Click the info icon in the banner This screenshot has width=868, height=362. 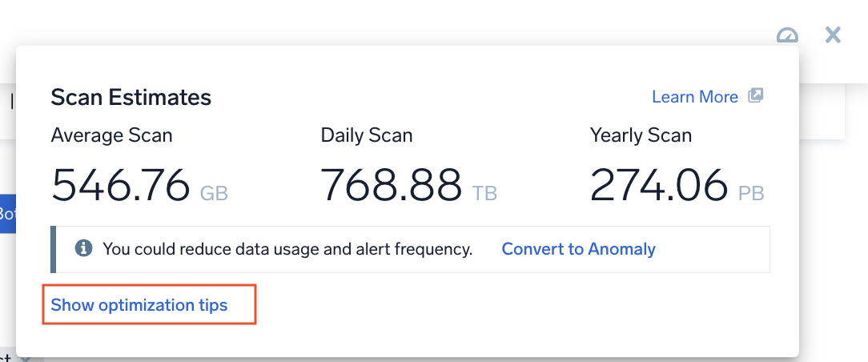[83, 249]
